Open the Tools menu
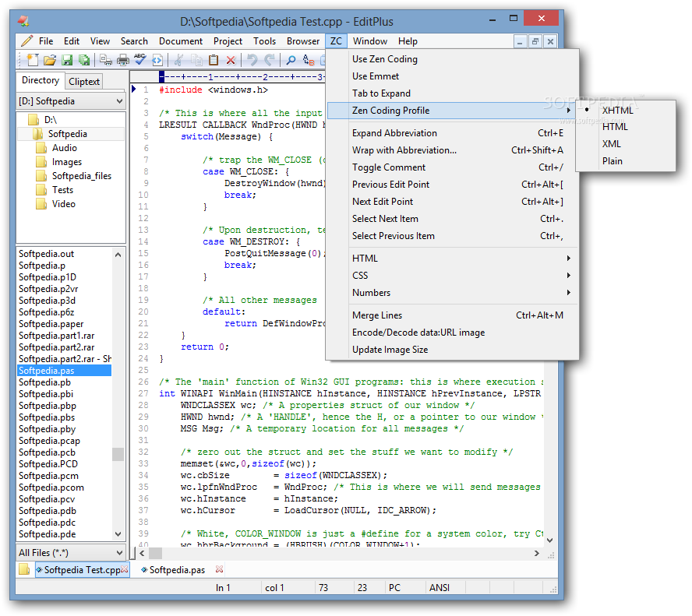The image size is (692, 616). click(264, 41)
